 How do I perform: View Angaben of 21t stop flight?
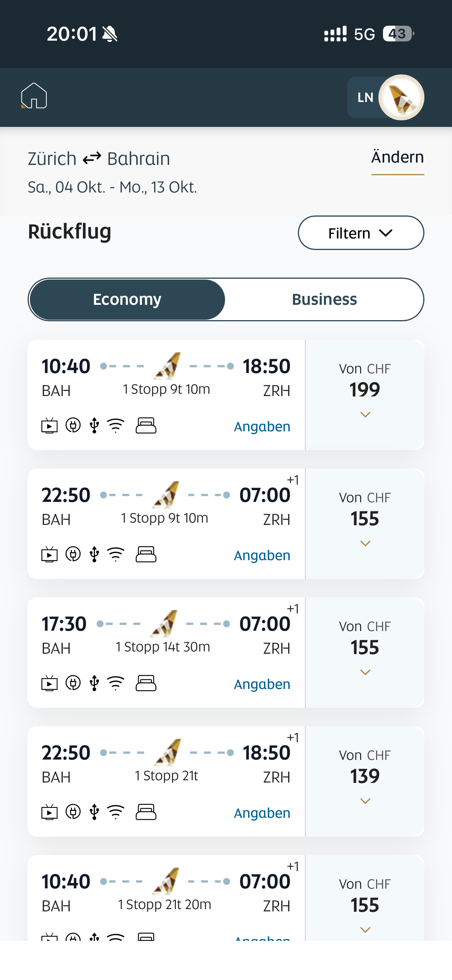[262, 813]
